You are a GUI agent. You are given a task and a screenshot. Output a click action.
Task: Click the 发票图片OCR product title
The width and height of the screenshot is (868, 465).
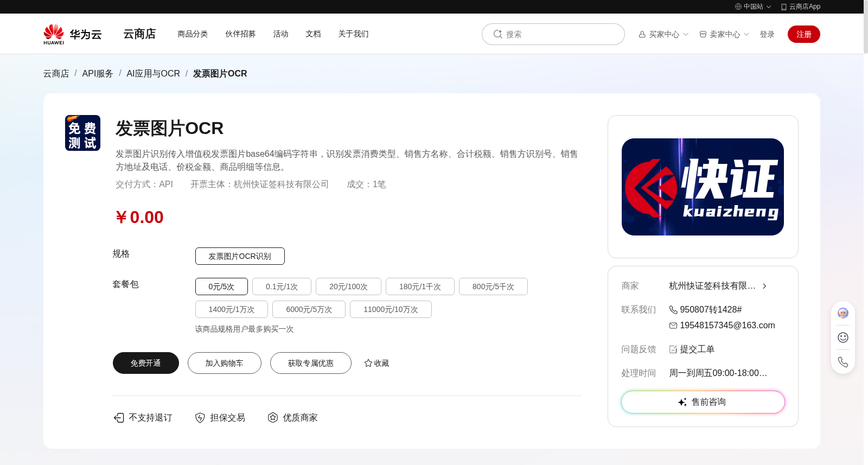[169, 129]
